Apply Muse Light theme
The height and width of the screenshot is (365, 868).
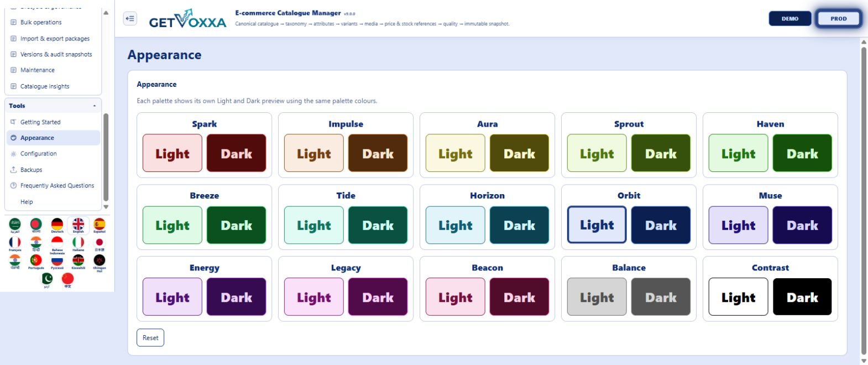pos(739,225)
